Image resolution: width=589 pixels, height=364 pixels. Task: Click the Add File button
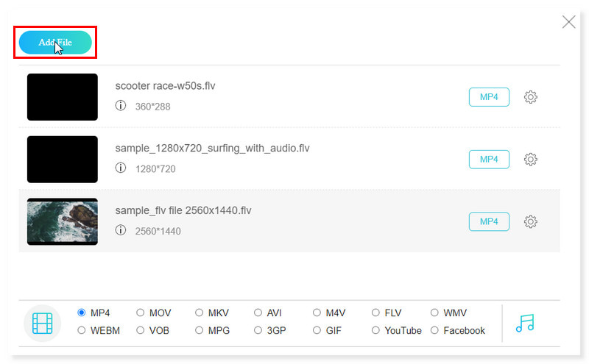point(55,43)
